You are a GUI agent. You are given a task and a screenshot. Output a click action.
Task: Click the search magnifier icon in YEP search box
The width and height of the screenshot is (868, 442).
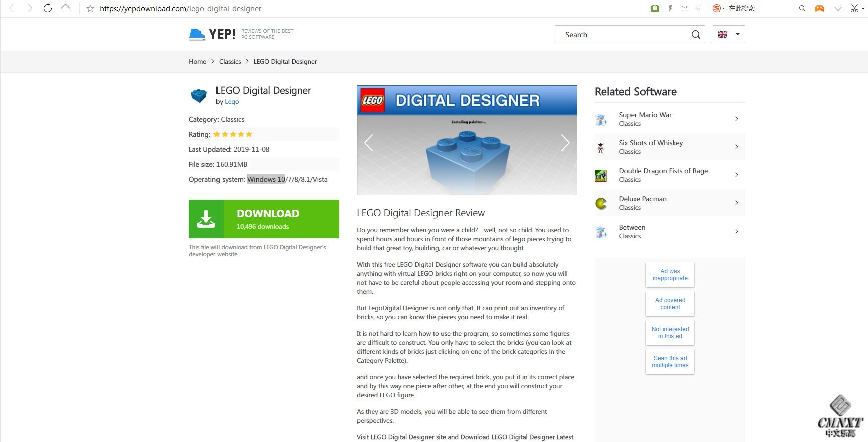click(x=696, y=34)
